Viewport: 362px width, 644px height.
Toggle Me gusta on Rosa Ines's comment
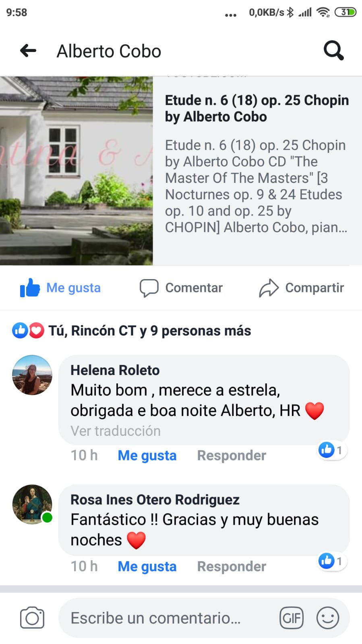[x=147, y=567]
